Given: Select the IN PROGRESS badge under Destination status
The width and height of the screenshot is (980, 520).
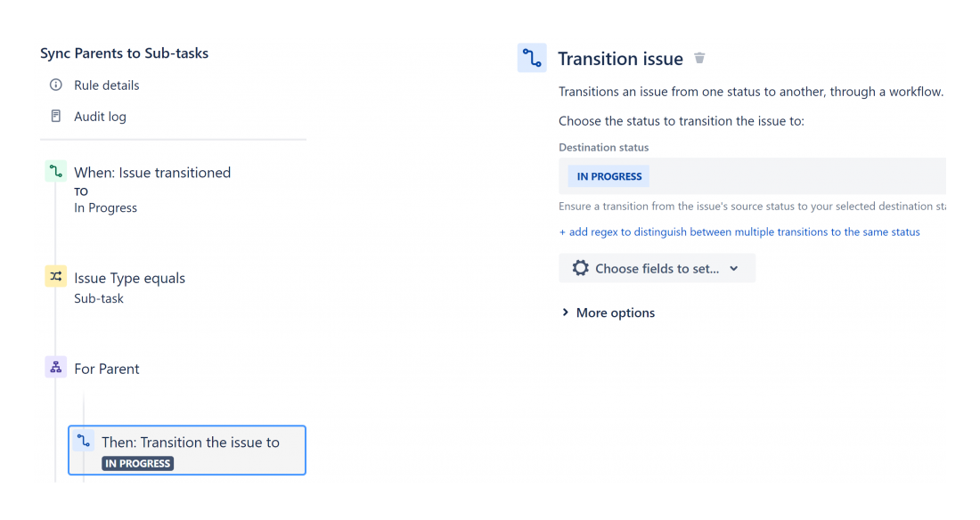Looking at the screenshot, I should point(607,175).
